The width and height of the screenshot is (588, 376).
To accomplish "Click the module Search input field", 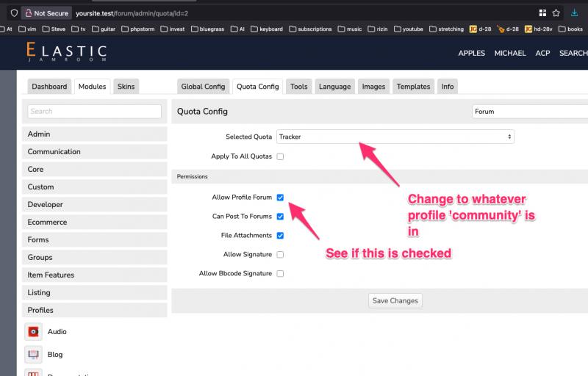I will pyautogui.click(x=95, y=111).
